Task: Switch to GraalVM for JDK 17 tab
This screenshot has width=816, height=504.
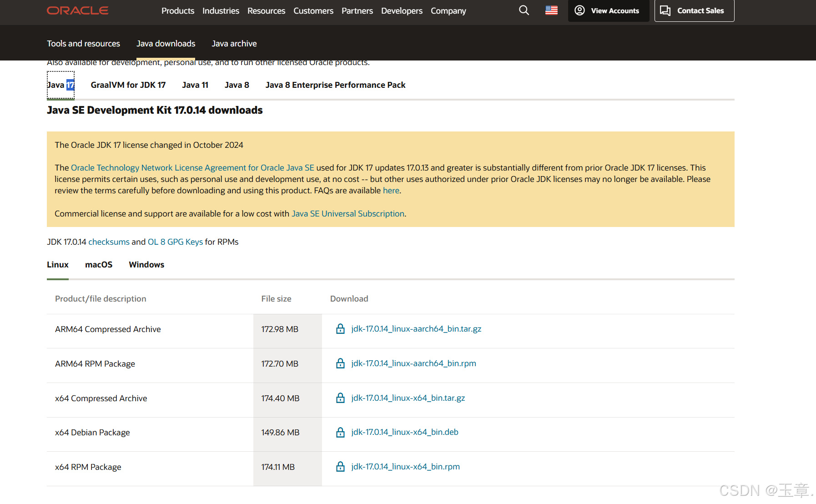Action: [128, 85]
